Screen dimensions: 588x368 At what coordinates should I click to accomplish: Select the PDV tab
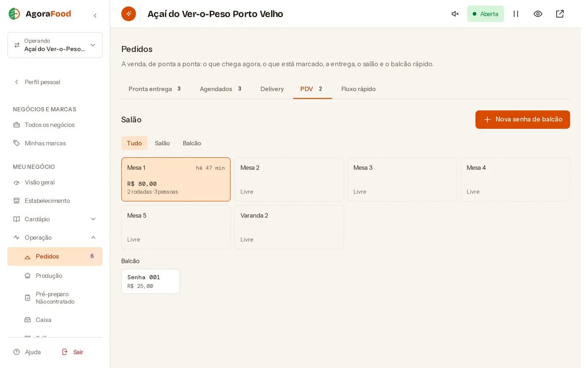pyautogui.click(x=312, y=89)
